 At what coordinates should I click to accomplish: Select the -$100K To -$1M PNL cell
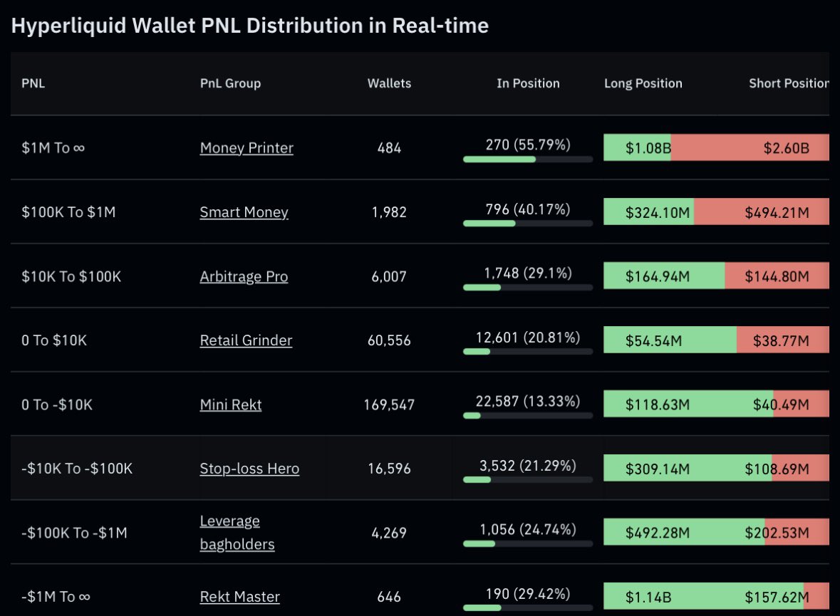(x=75, y=533)
